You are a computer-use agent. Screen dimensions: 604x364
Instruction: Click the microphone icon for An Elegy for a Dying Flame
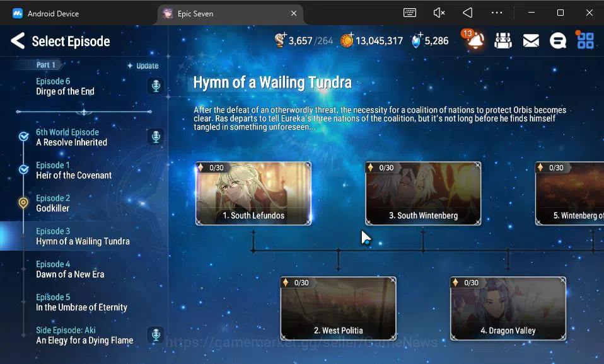click(x=156, y=335)
